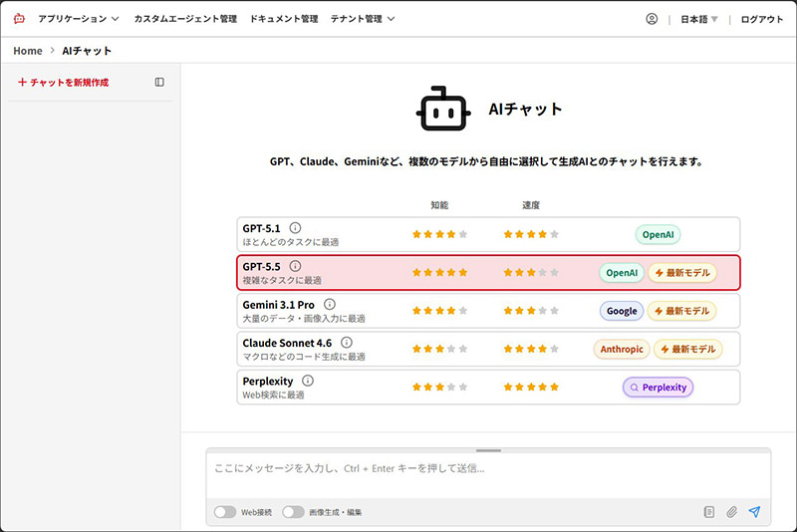Image resolution: width=797 pixels, height=532 pixels.
Task: Click the Google provider badge
Action: pyautogui.click(x=622, y=311)
